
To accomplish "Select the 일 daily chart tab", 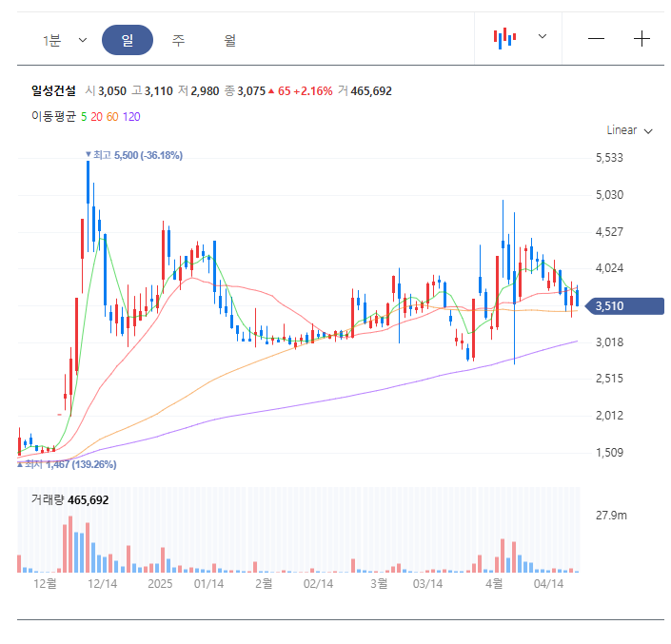I will pos(128,40).
